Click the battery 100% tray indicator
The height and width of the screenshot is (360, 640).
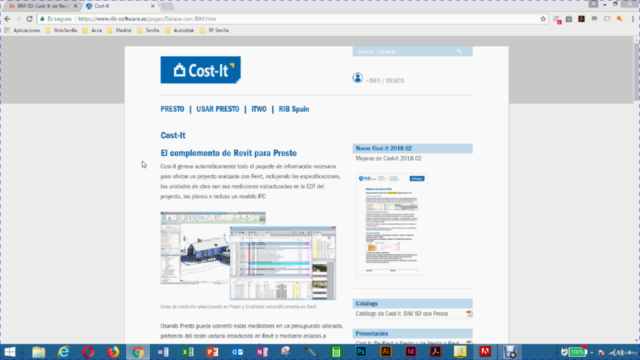pos(577,352)
